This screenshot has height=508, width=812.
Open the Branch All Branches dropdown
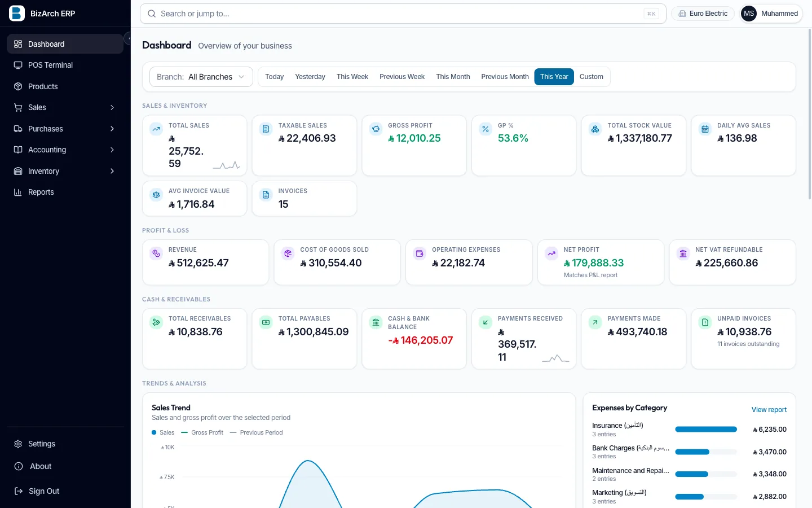[201, 77]
